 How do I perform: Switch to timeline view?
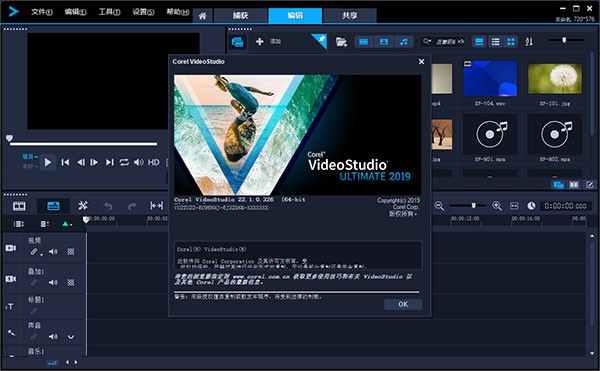click(x=53, y=206)
